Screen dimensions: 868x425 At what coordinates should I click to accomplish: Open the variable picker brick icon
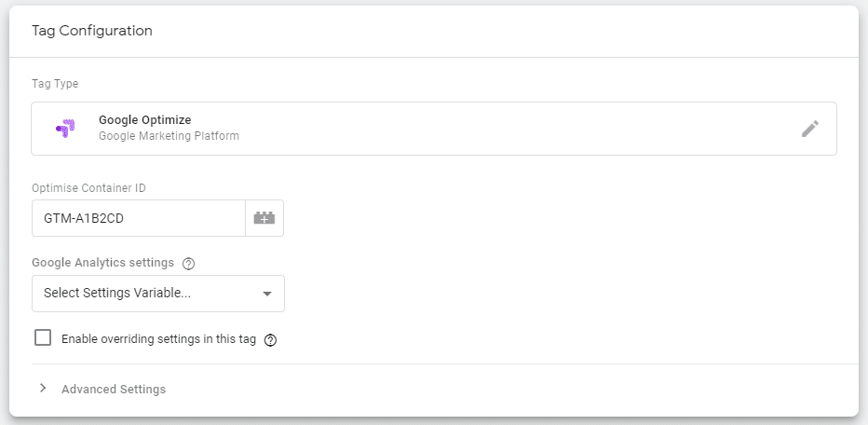(264, 218)
